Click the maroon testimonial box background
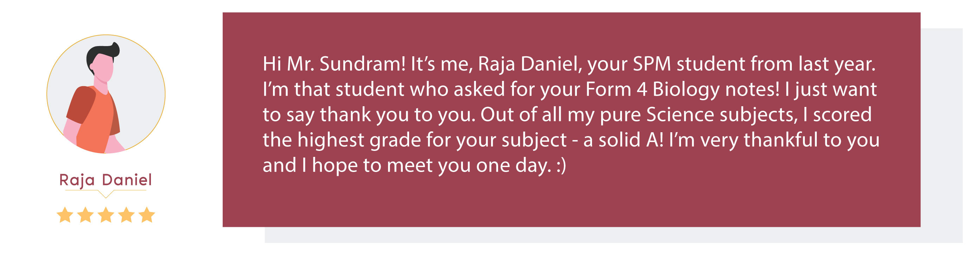Screen dimensions: 980x255 [571, 202]
